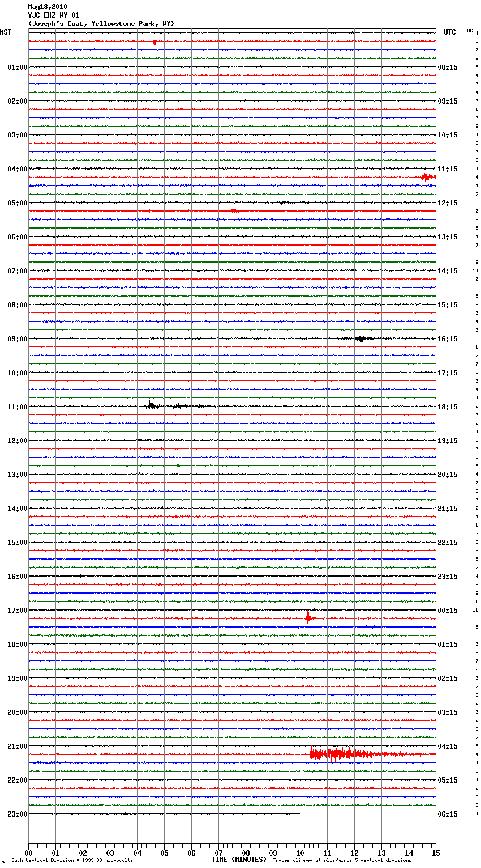Click the Joseph's Coat, Yellowstone Park location label

pyautogui.click(x=101, y=24)
